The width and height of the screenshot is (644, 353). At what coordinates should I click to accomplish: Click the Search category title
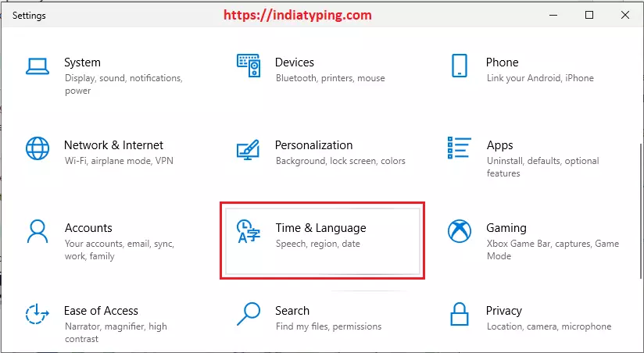pos(292,311)
